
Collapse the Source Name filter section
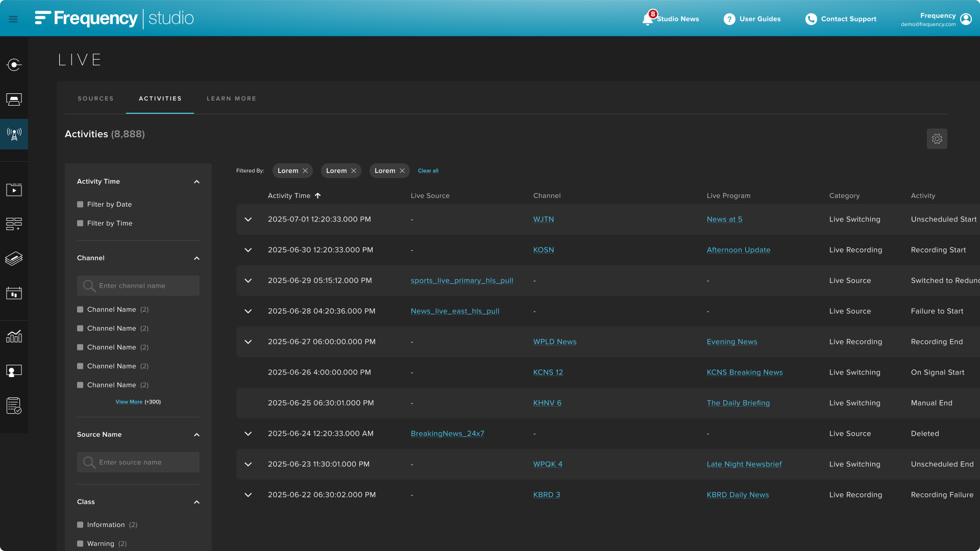(x=197, y=435)
